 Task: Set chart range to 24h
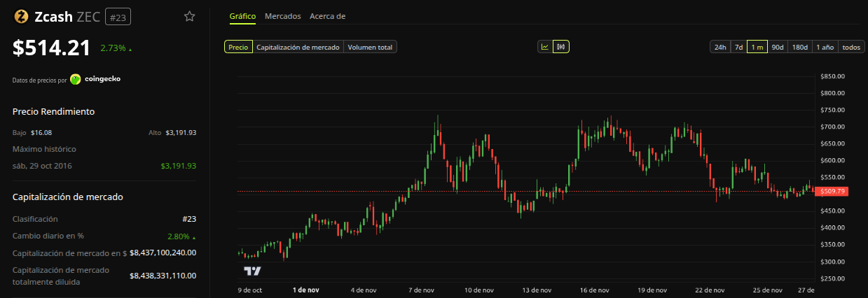coord(719,47)
